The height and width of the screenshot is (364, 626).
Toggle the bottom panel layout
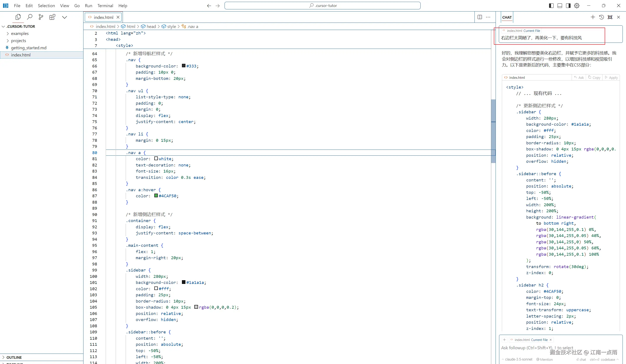pyautogui.click(x=560, y=5)
